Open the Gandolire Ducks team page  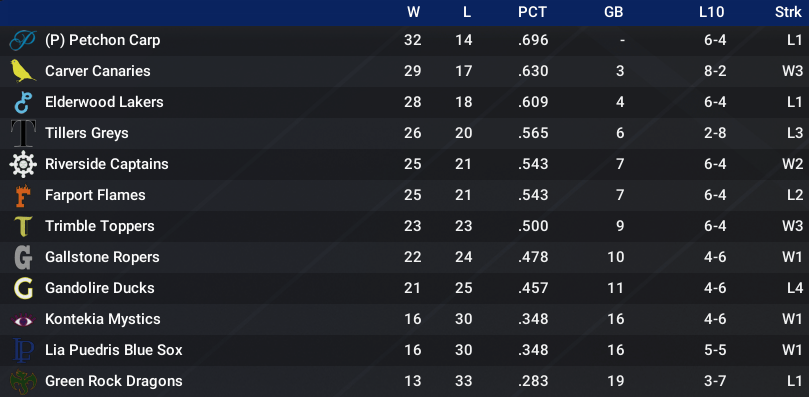coord(100,288)
